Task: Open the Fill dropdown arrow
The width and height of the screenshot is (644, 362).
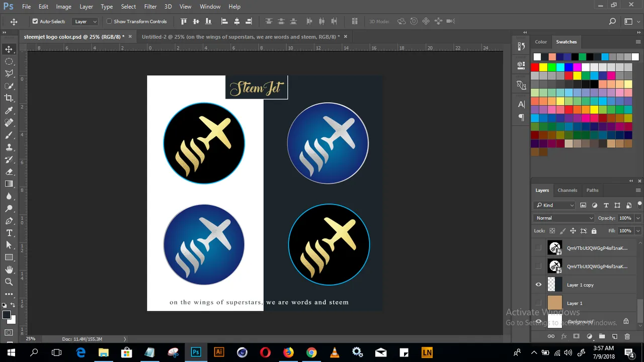Action: [x=638, y=231]
